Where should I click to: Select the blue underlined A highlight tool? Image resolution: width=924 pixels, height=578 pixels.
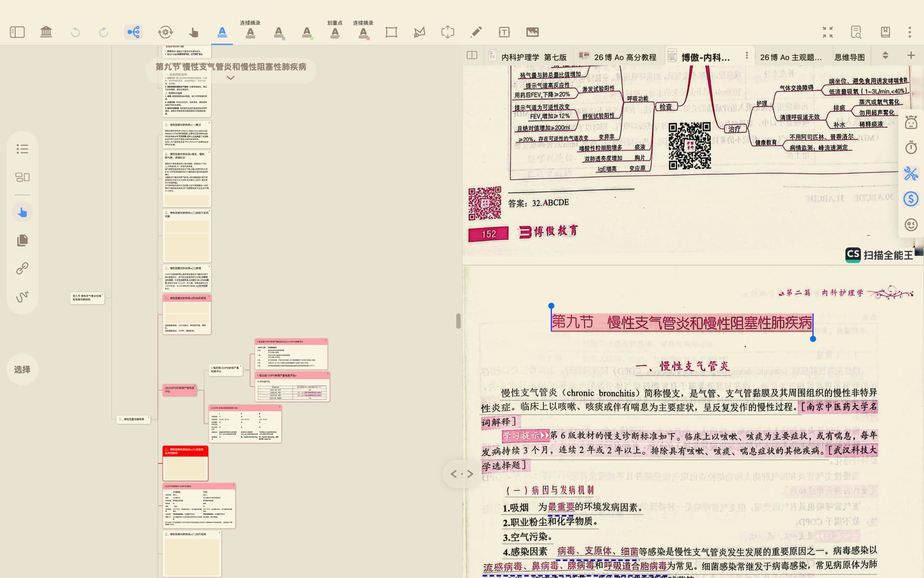pyautogui.click(x=222, y=32)
